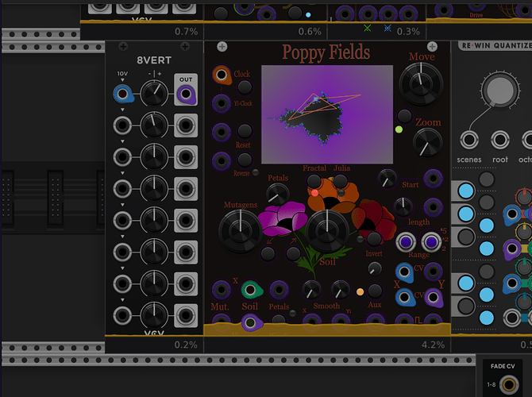532x397 pixels.
Task: Click the blue X CV jack
Action: tap(406, 297)
